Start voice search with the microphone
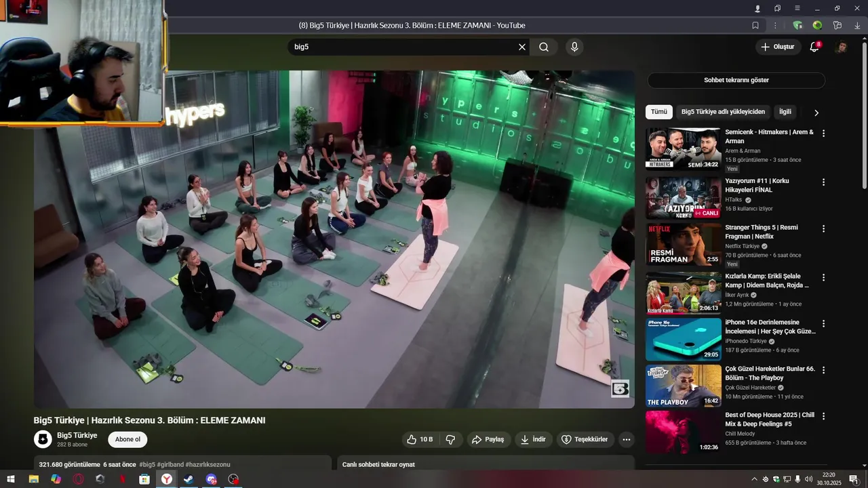868x488 pixels. [574, 47]
